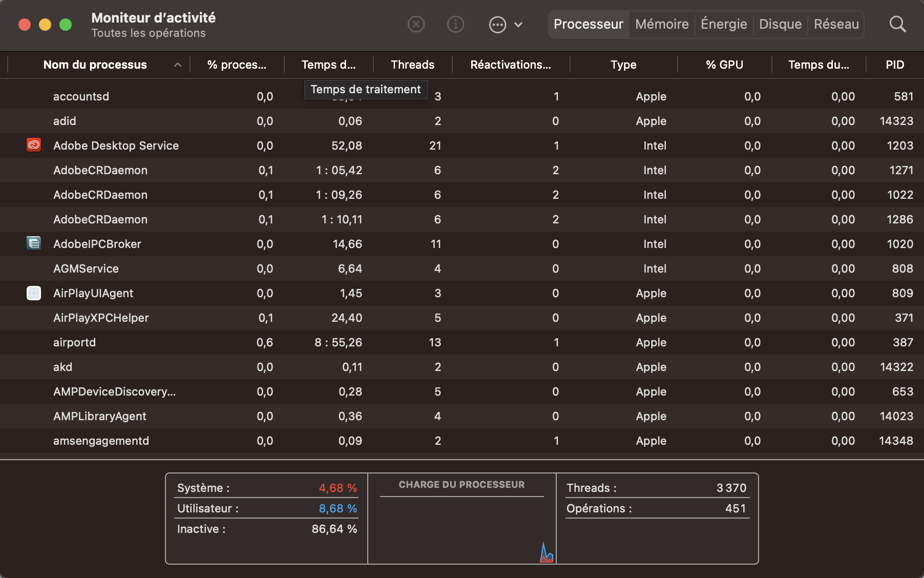
Task: Open the Réseau tab
Action: 835,24
